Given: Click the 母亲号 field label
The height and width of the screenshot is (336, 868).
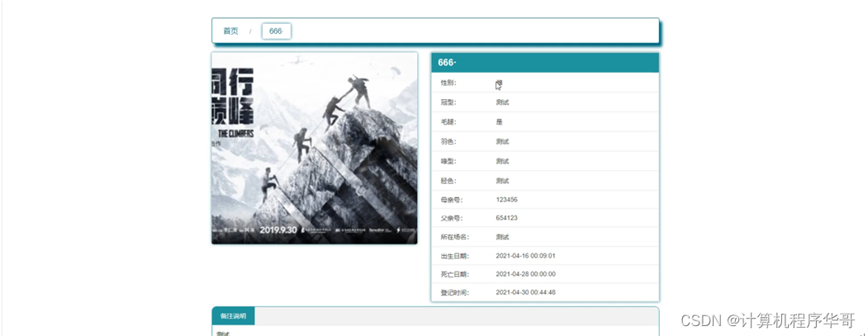Looking at the screenshot, I should coord(451,199).
